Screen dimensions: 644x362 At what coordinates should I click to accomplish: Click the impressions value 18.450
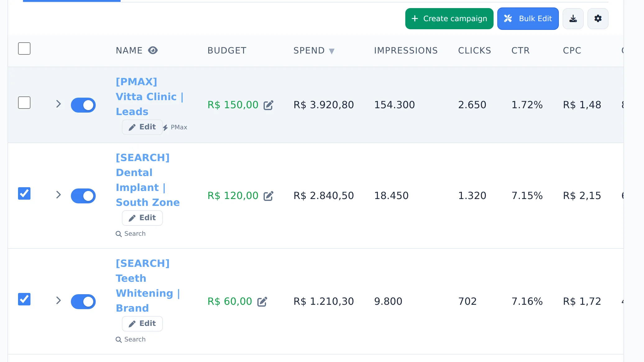[391, 196]
